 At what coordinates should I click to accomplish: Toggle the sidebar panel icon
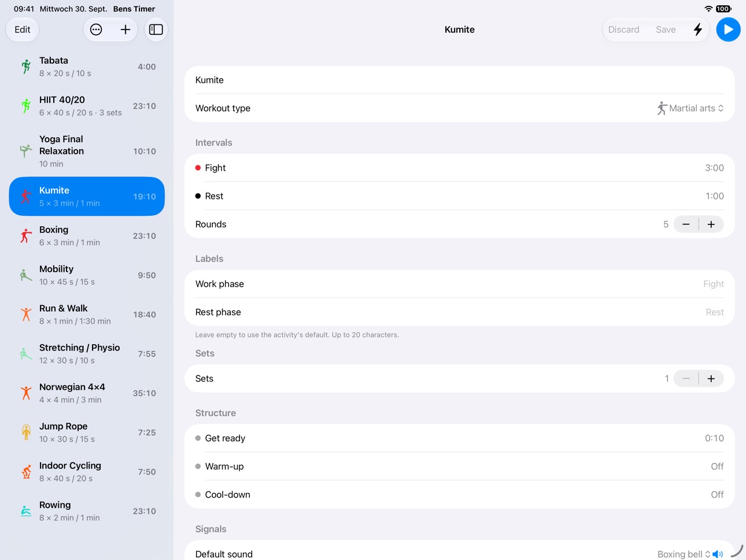(x=156, y=30)
